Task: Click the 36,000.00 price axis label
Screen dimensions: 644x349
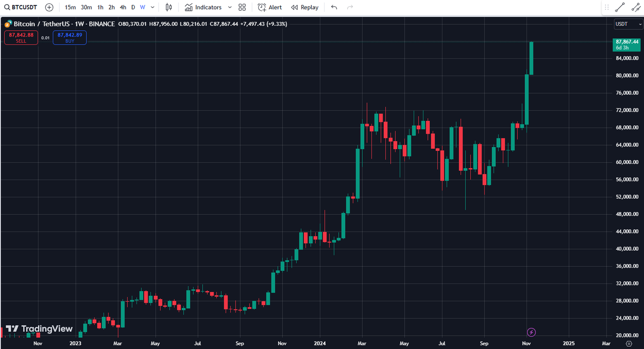Action: pos(627,266)
